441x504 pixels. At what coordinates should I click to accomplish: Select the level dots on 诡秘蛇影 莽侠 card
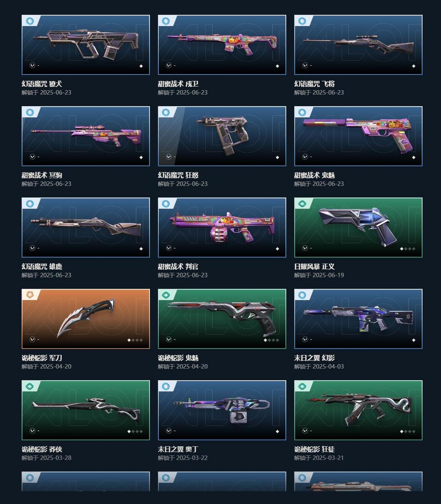click(x=135, y=431)
